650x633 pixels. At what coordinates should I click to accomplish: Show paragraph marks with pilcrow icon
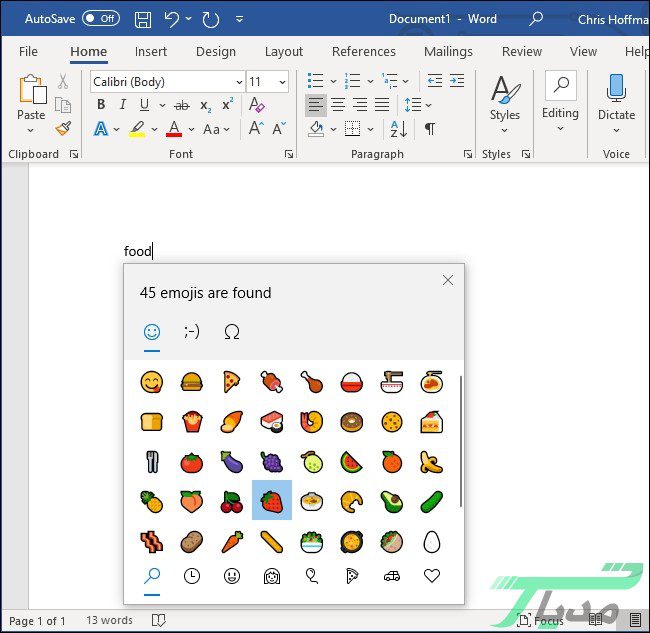429,128
